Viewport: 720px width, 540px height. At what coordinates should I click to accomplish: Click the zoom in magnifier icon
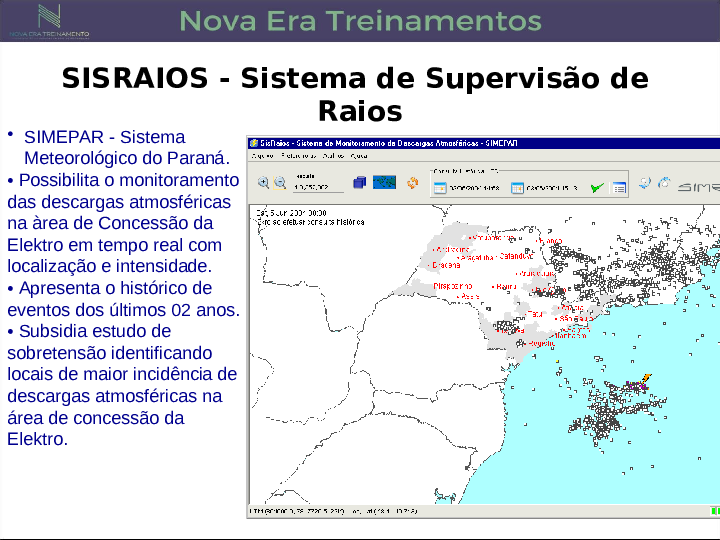point(263,183)
